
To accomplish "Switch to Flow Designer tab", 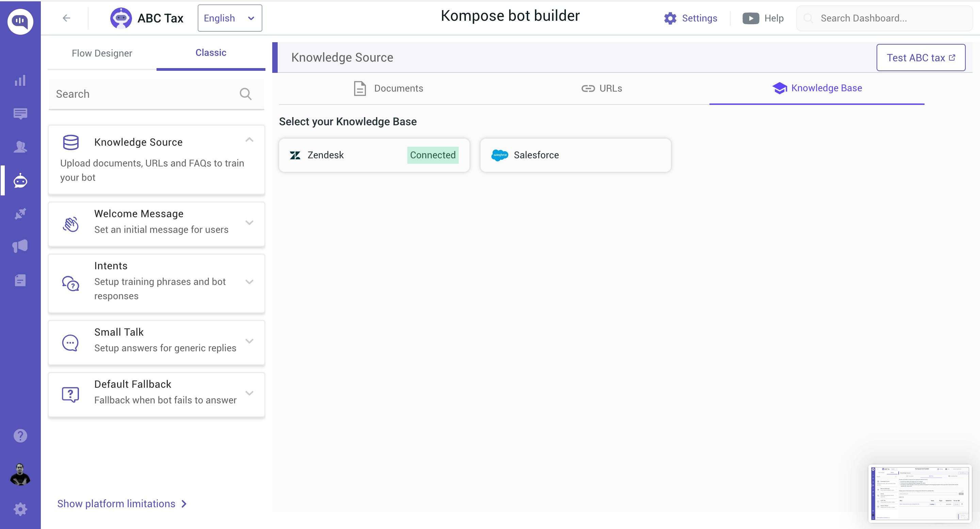I will [x=102, y=53].
